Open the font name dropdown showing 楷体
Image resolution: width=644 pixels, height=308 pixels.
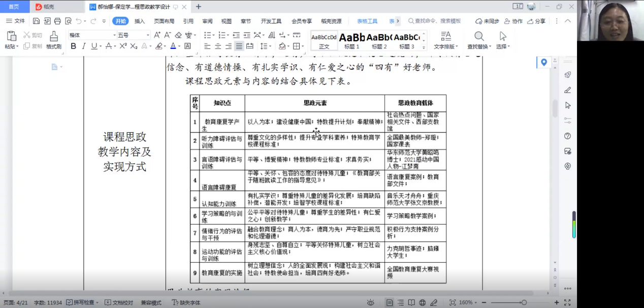point(92,35)
